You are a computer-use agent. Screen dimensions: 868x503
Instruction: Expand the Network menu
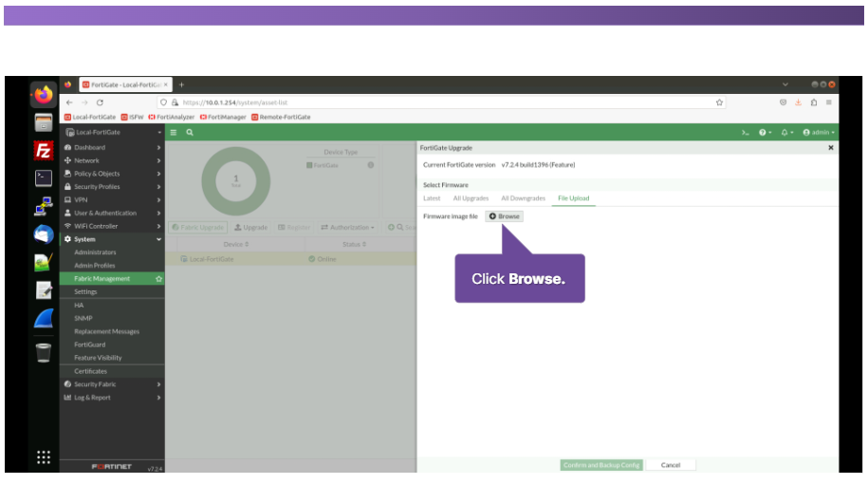(113, 160)
